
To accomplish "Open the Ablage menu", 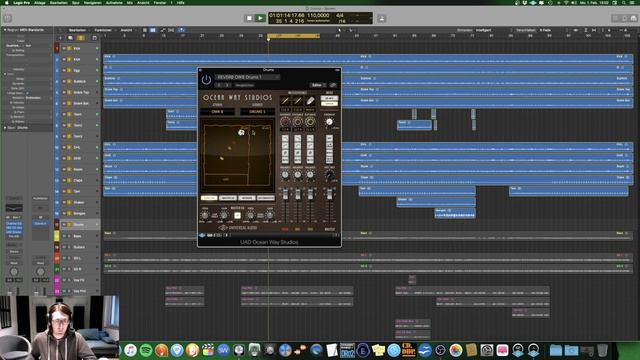I will click(40, 2).
